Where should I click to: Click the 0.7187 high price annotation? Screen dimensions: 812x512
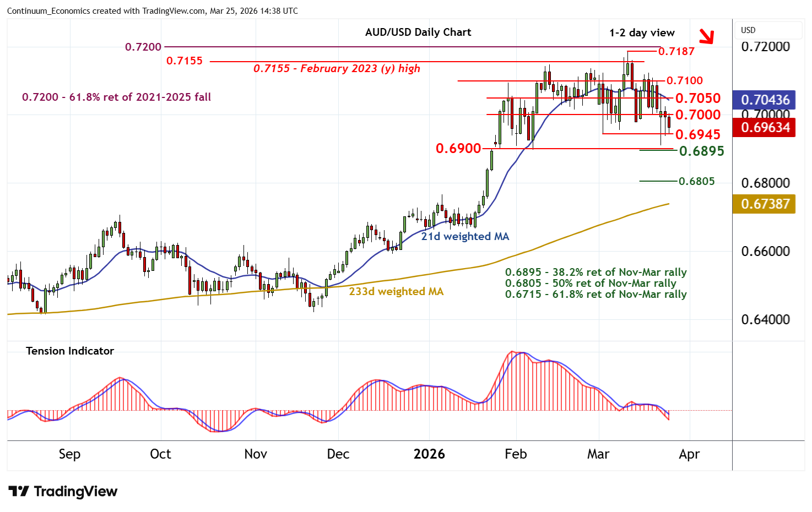[676, 51]
